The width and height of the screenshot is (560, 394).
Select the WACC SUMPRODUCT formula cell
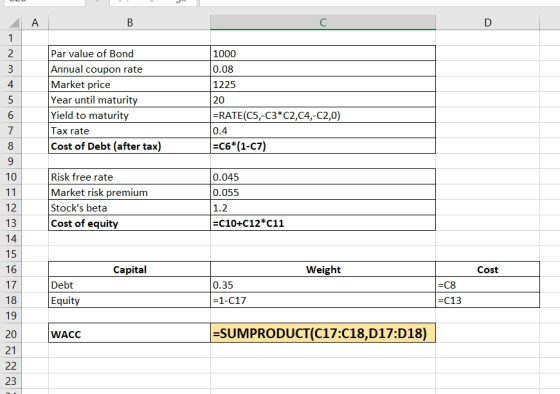[x=323, y=333]
